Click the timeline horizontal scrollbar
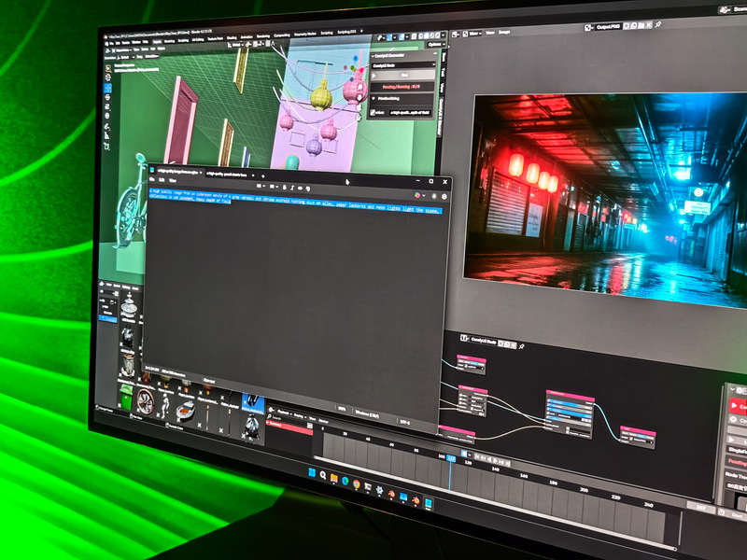The width and height of the screenshot is (747, 560). 495,503
